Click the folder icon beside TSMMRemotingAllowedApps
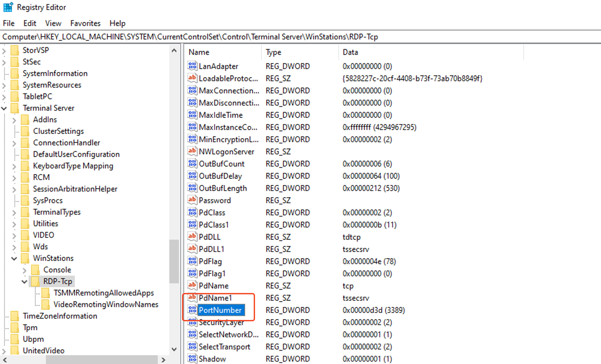The width and height of the screenshot is (601, 364). (46, 293)
